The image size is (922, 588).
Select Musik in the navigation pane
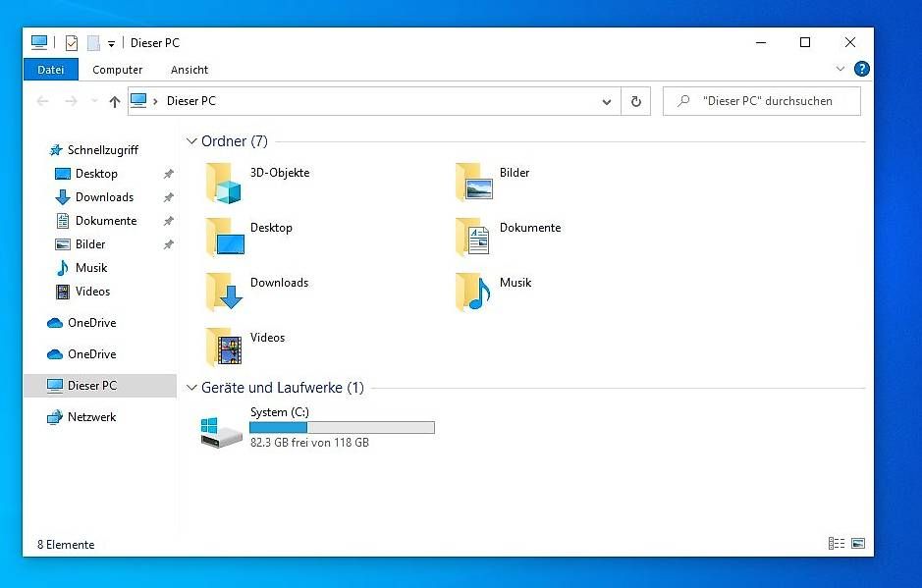click(100, 268)
